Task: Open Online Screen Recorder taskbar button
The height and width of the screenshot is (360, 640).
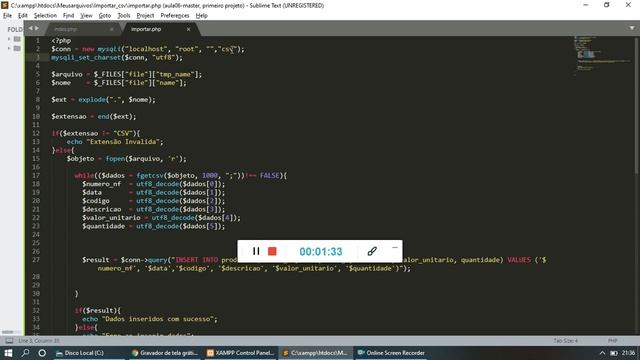Action: point(391,353)
